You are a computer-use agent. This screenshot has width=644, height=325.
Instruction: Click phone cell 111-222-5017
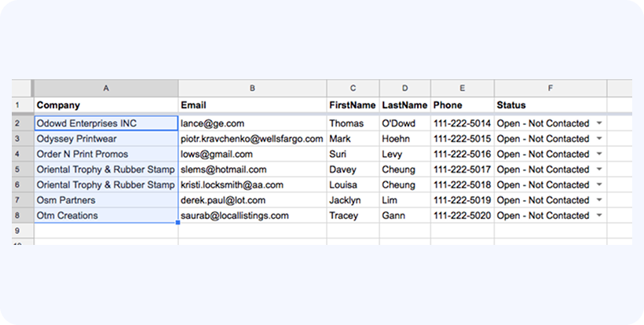coord(462,170)
